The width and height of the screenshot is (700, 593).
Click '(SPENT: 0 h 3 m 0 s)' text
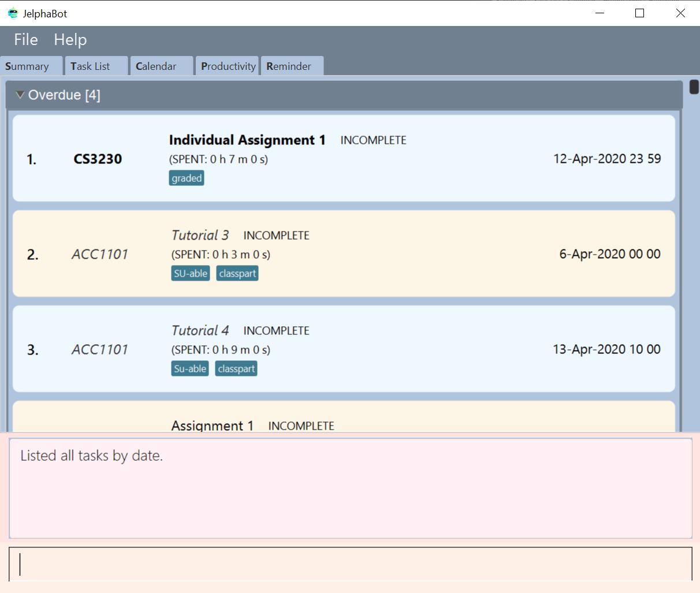(221, 255)
